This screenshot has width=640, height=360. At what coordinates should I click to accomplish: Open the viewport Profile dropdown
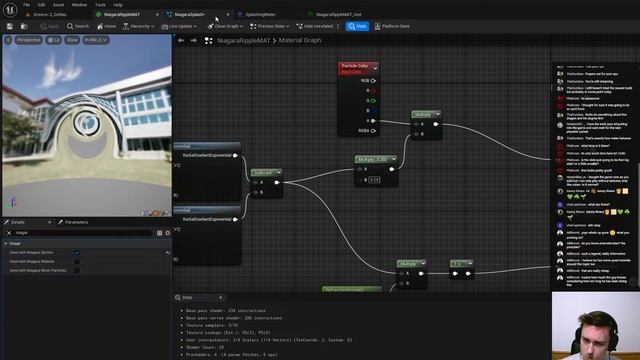coord(96,40)
